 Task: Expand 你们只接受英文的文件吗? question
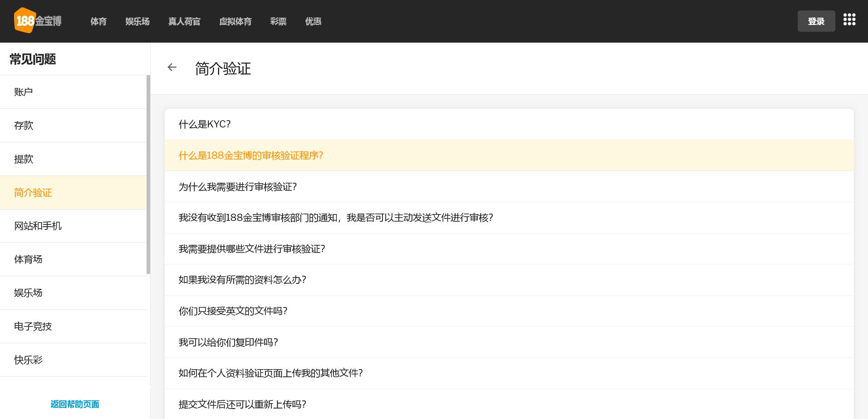coord(509,311)
